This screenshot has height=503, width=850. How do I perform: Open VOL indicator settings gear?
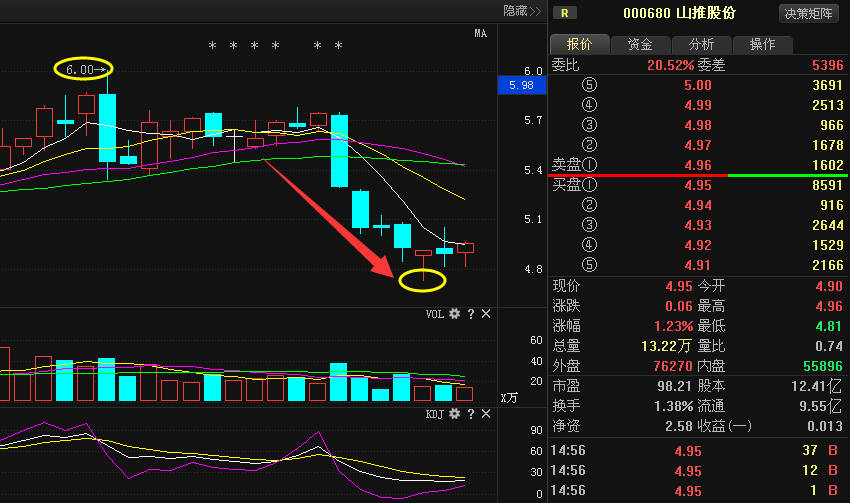(454, 314)
